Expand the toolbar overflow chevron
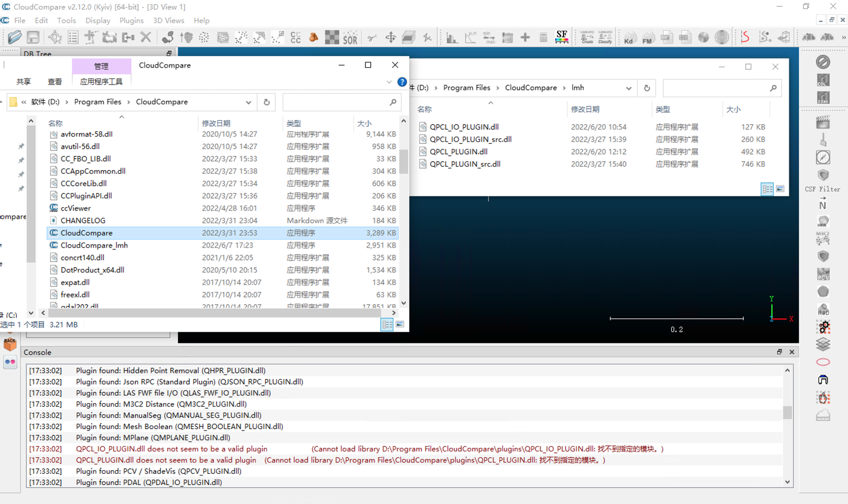Image resolution: width=848 pixels, height=504 pixels. [843, 37]
